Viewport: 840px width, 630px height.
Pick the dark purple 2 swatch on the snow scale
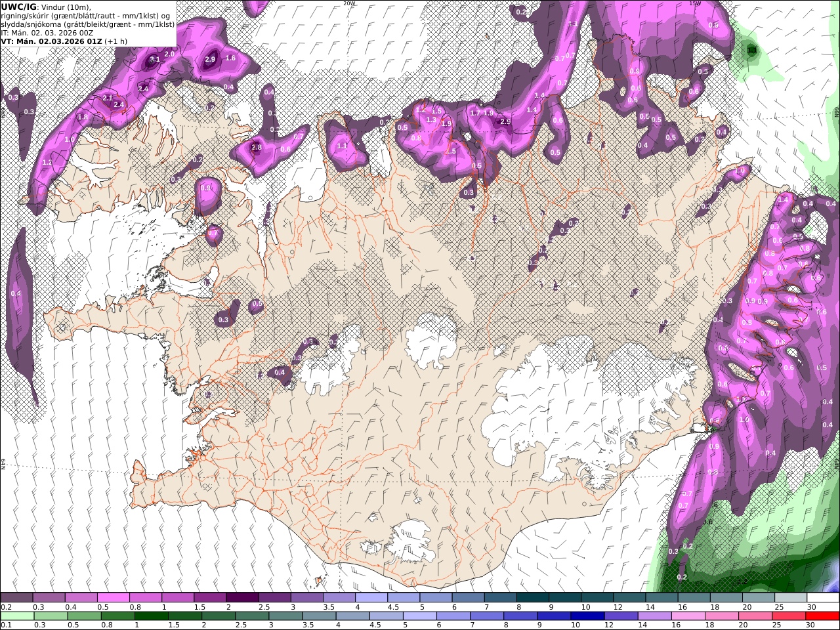[241, 598]
